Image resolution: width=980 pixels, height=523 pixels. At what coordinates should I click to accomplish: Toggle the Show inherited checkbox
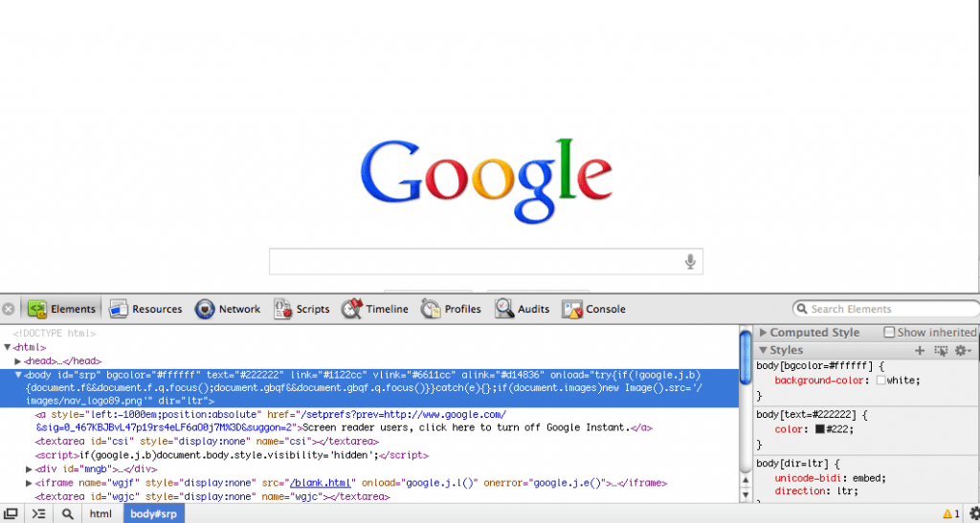pos(889,333)
